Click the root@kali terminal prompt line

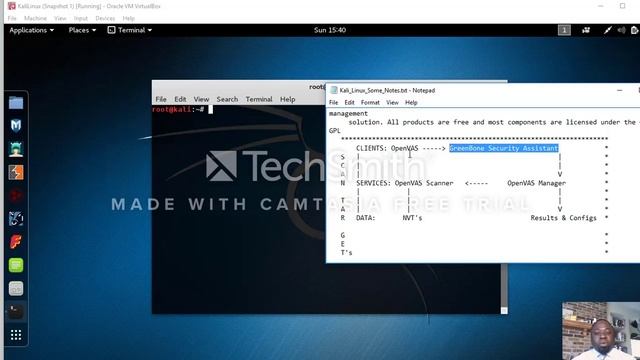(182, 109)
